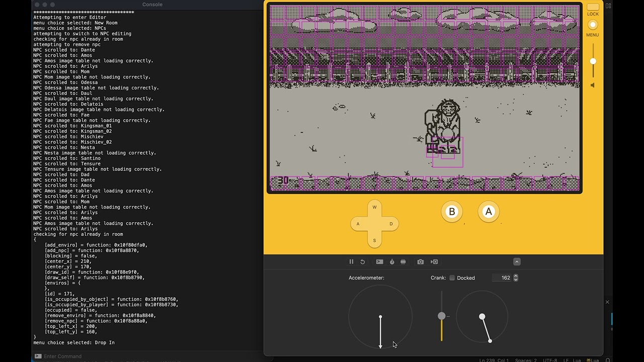
Task: Click the stopwatch timer icon
Action: pyautogui.click(x=392, y=261)
